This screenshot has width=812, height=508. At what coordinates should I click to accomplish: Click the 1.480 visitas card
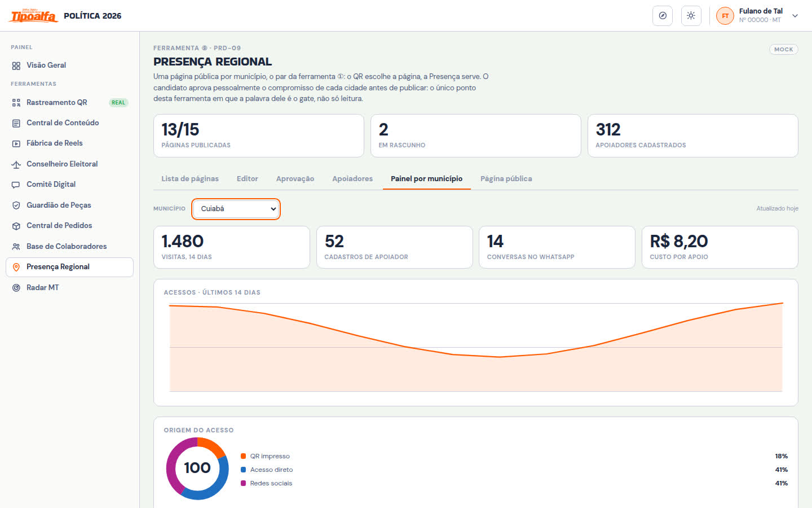click(x=232, y=247)
